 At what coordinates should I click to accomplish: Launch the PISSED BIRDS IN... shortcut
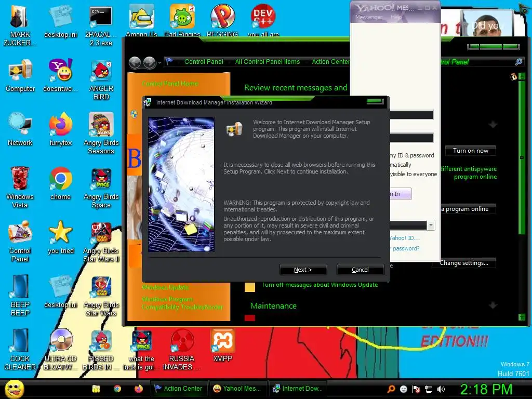[x=101, y=350]
